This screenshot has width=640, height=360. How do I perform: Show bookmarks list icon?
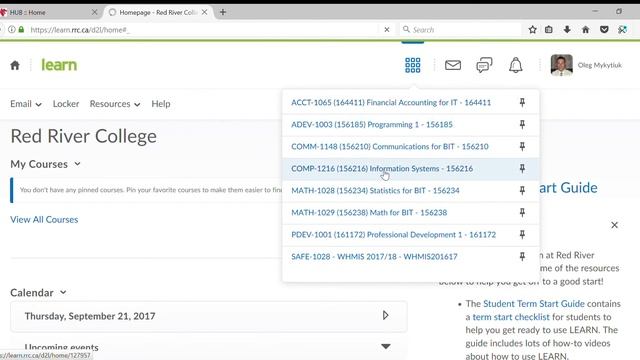[x=549, y=30]
